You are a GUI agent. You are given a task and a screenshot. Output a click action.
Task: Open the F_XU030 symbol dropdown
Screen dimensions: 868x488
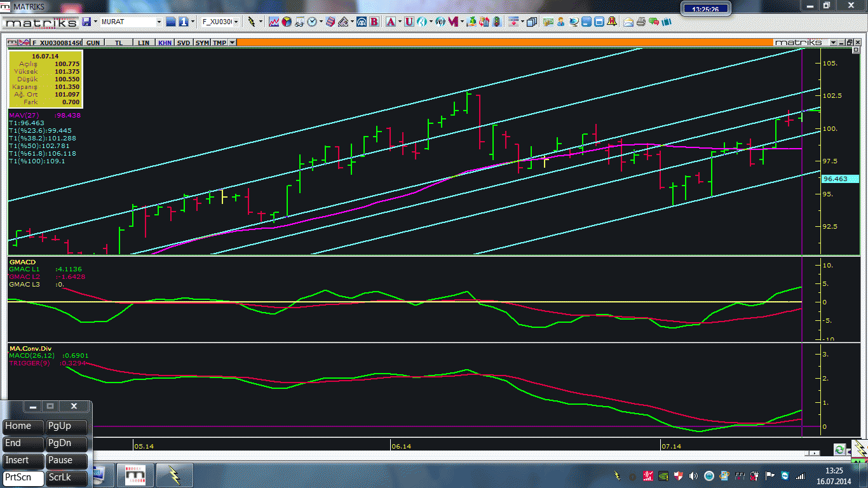tap(236, 22)
